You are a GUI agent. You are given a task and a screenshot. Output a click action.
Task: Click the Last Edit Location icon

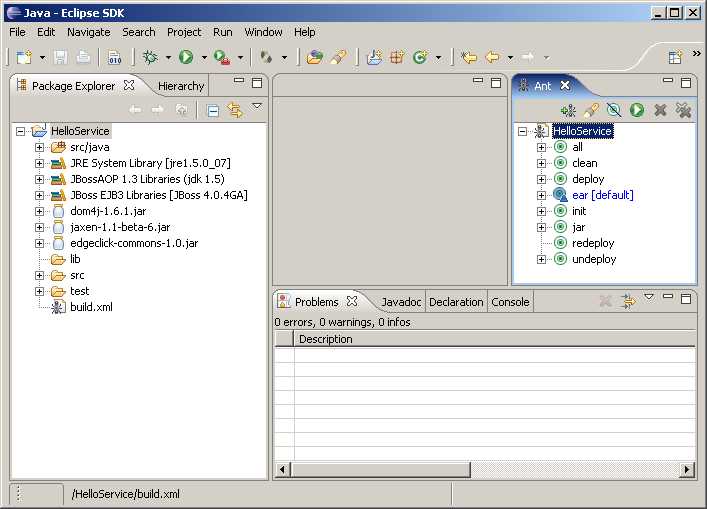468,57
